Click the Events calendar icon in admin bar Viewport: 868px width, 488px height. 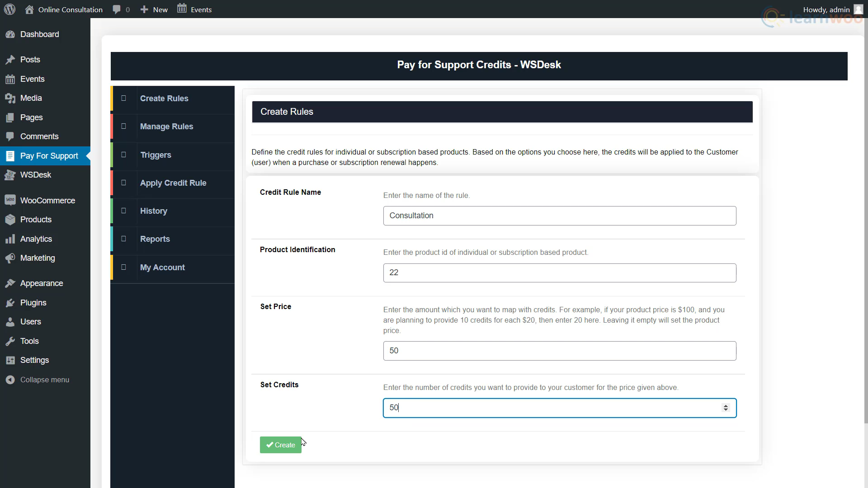pyautogui.click(x=182, y=8)
